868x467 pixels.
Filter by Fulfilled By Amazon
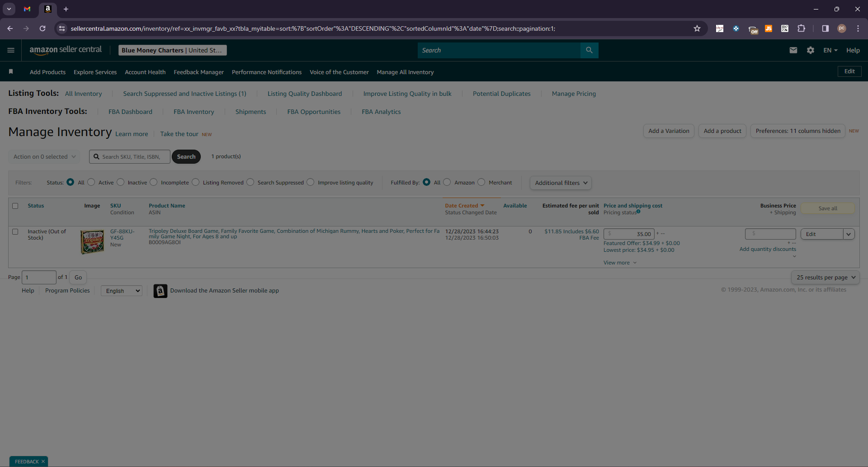(x=447, y=182)
